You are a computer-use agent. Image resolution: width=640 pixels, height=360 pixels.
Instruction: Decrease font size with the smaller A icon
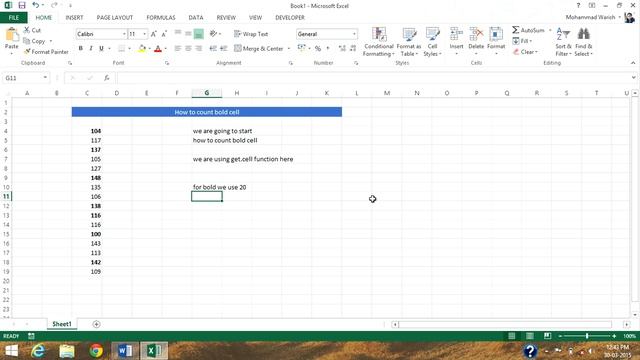(164, 34)
